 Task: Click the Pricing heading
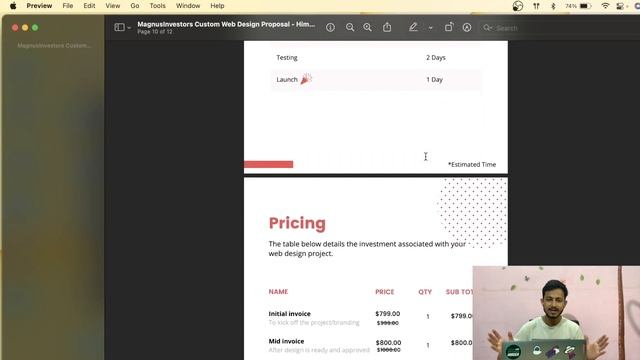[x=297, y=223]
